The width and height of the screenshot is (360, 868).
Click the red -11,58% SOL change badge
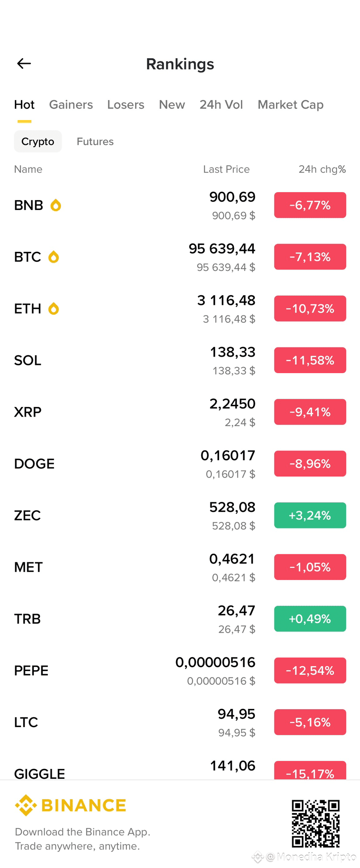pyautogui.click(x=310, y=360)
